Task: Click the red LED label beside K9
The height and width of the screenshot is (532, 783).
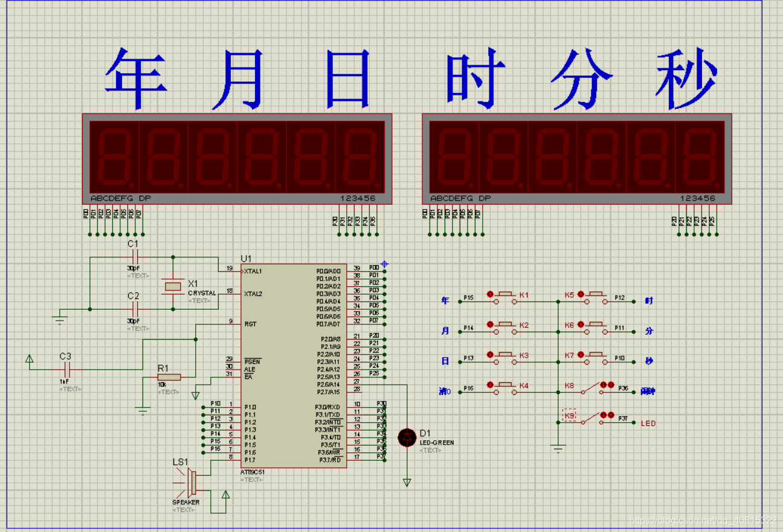Action: coord(648,423)
